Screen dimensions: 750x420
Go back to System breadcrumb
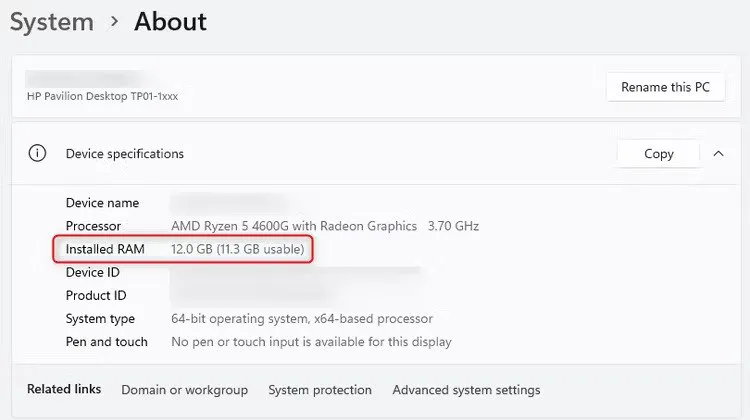coord(51,22)
